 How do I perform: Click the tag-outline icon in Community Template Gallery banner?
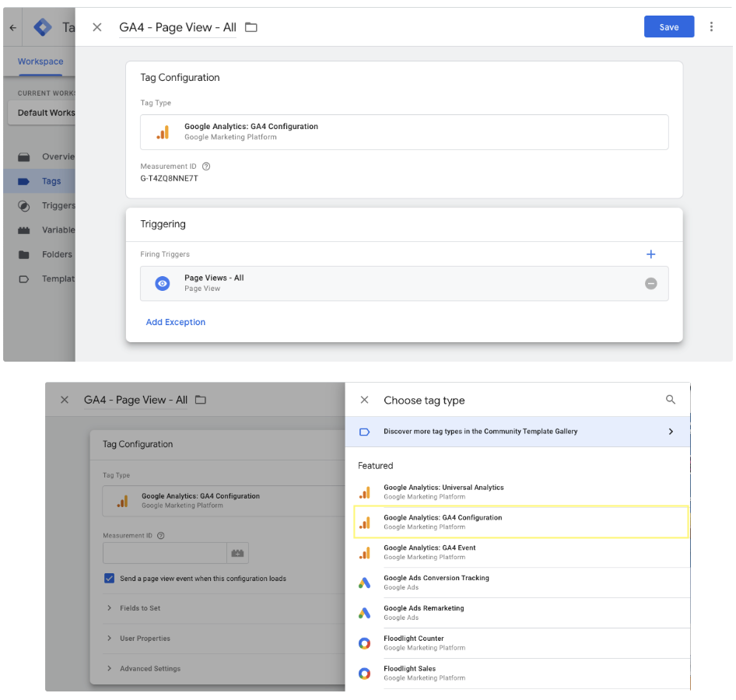364,432
